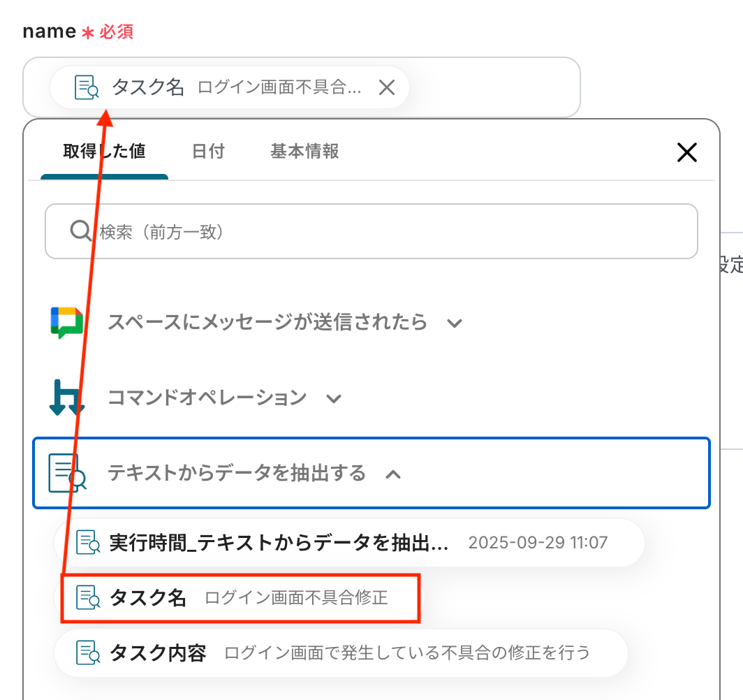743x700 pixels.
Task: Collapse the テキストからデータを抽出する chevron
Action: (x=393, y=474)
